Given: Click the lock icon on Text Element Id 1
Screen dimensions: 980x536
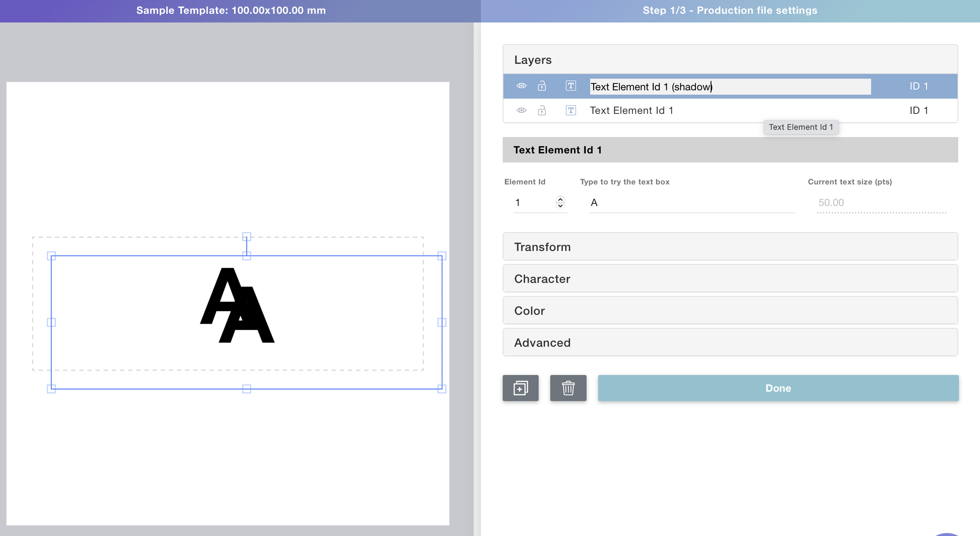Looking at the screenshot, I should click(x=541, y=110).
